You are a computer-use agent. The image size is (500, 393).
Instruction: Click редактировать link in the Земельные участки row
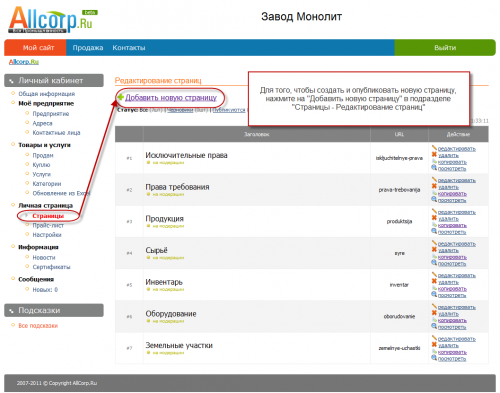click(x=457, y=339)
